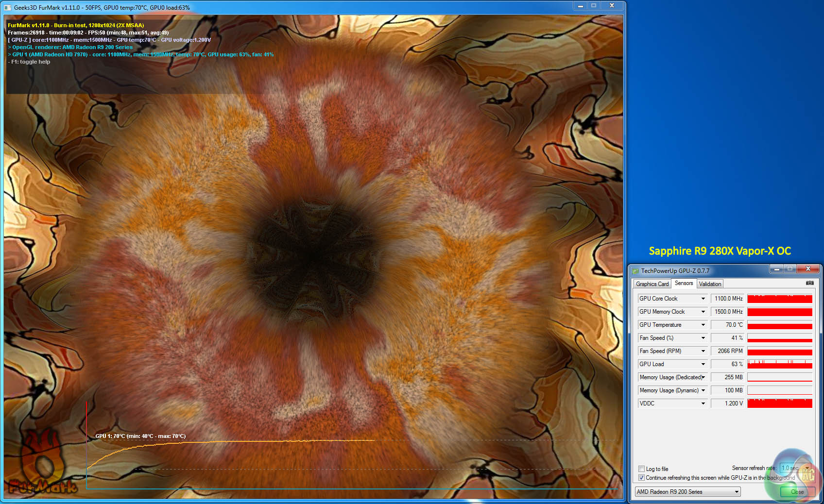The image size is (824, 504).
Task: Click the Close button in GPU-Z
Action: point(797,492)
